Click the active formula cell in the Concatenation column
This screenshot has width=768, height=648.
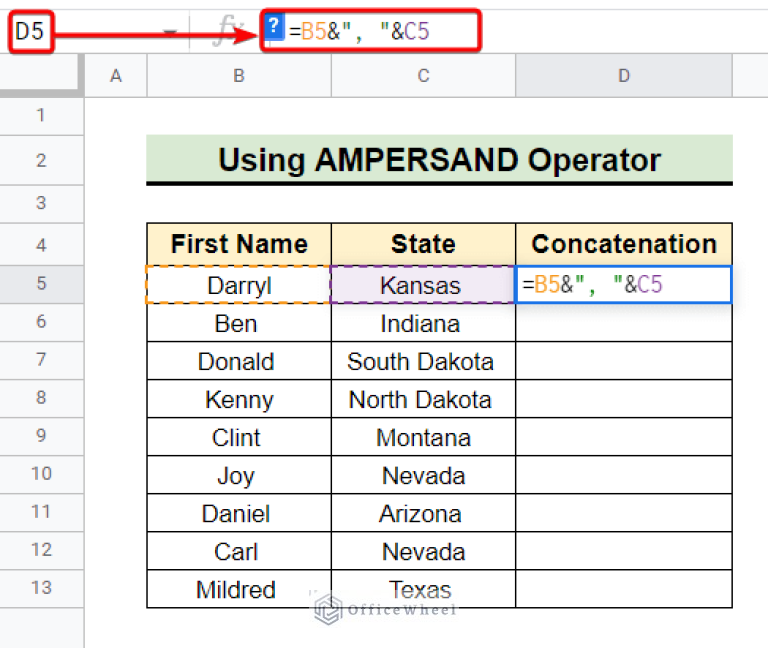click(623, 285)
